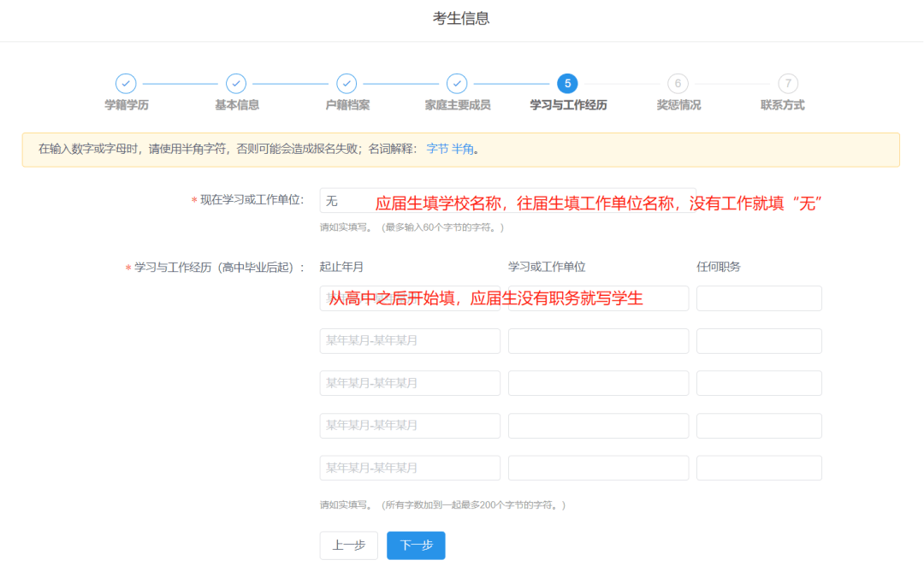The width and height of the screenshot is (924, 566).
Task: Focus second row 起止年月 date field
Action: coord(410,341)
